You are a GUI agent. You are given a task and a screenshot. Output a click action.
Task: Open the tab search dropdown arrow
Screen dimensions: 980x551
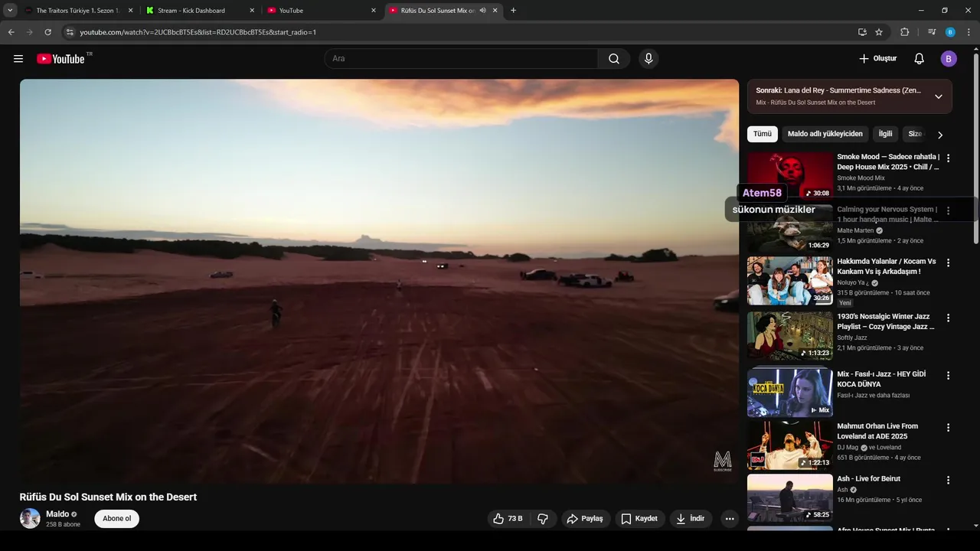[10, 11]
